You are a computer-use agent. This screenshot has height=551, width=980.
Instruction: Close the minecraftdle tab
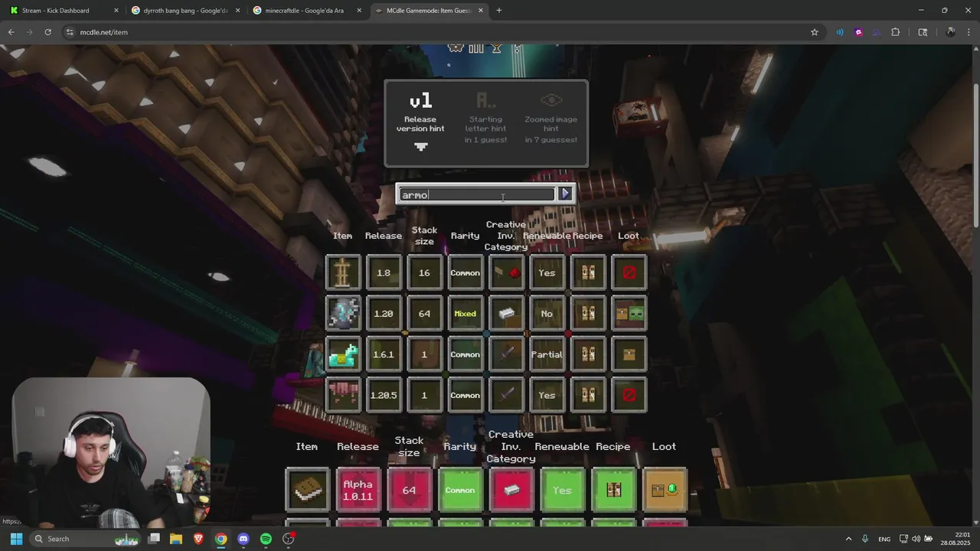pyautogui.click(x=359, y=11)
